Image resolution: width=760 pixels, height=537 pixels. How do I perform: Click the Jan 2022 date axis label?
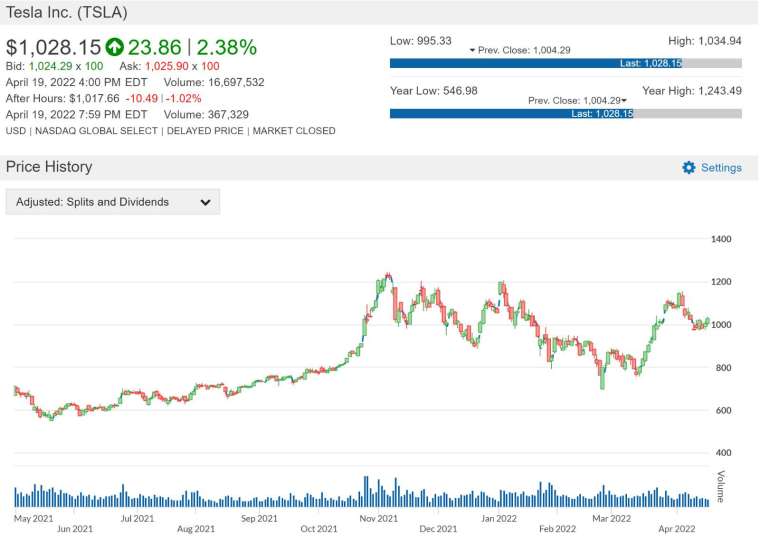499,518
